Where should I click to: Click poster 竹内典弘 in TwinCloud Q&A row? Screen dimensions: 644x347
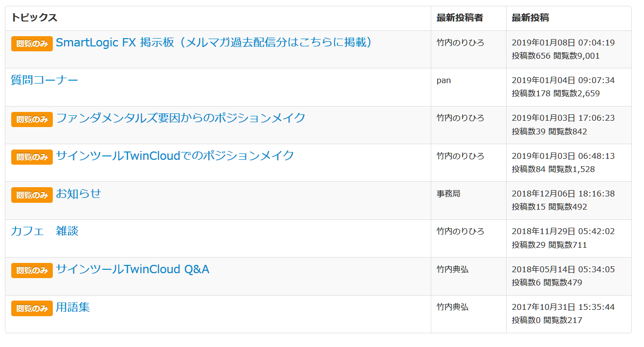pos(452,269)
